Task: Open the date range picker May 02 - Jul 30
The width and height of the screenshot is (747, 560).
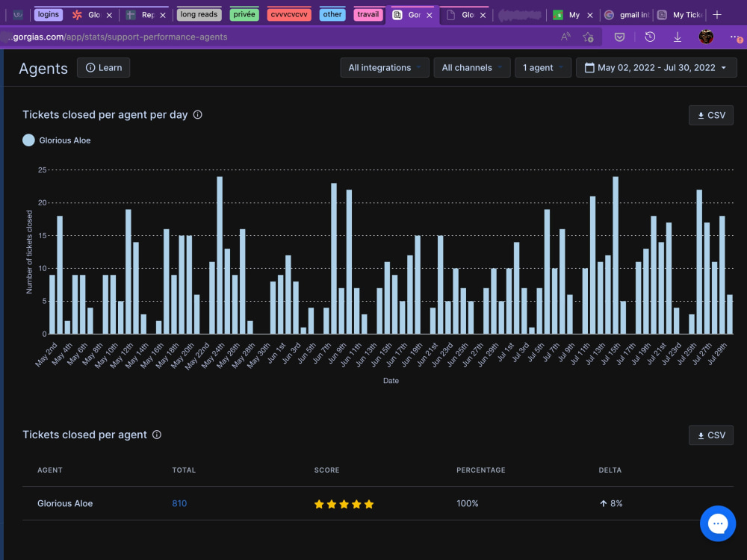Action: (x=656, y=68)
